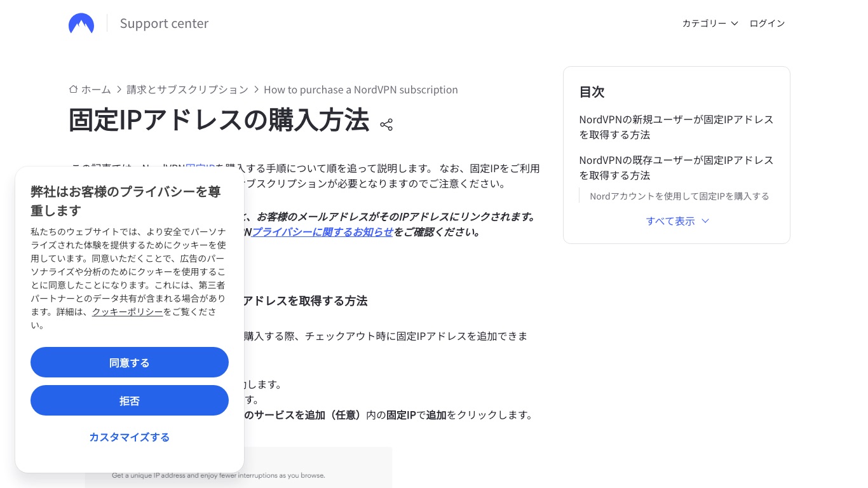868x488 pixels.
Task: Jump to Nordアカウントを使用して固定IPを購入する section
Action: [x=679, y=196]
